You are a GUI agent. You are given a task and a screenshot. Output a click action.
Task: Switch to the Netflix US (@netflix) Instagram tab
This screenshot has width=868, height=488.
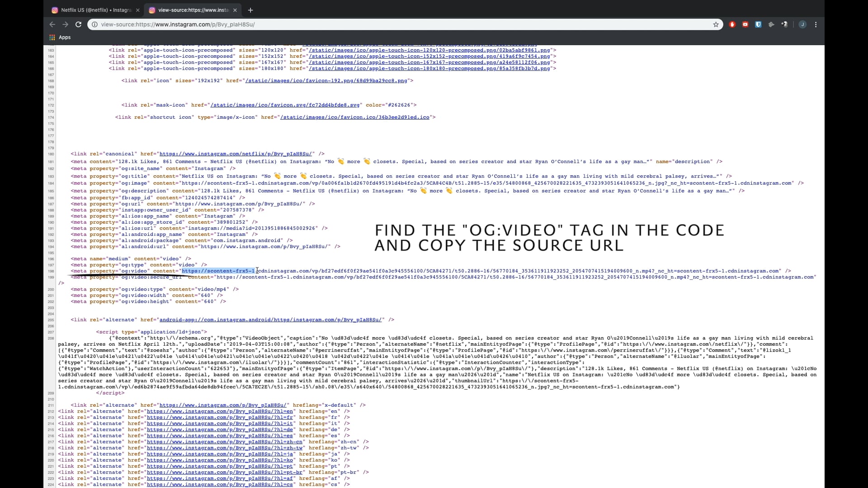[95, 10]
